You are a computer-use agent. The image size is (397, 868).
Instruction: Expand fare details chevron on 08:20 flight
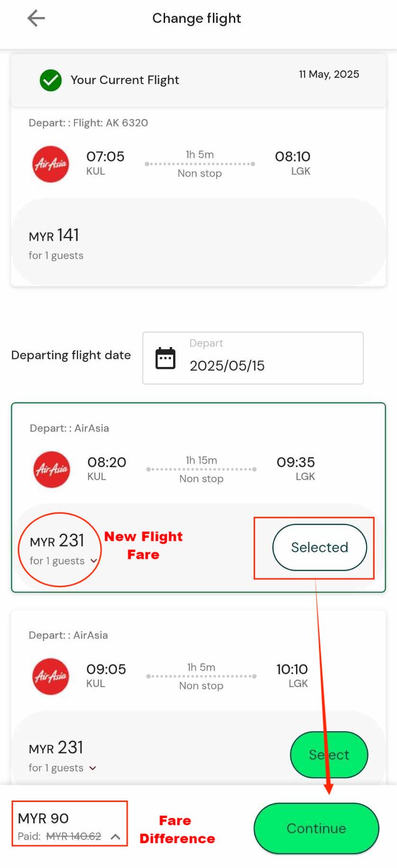coord(94,561)
